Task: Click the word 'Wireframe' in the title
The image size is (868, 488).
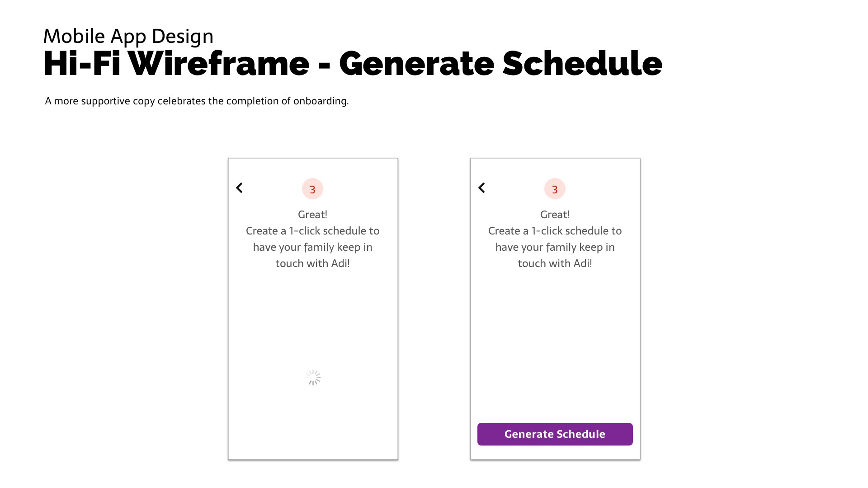Action: point(219,64)
